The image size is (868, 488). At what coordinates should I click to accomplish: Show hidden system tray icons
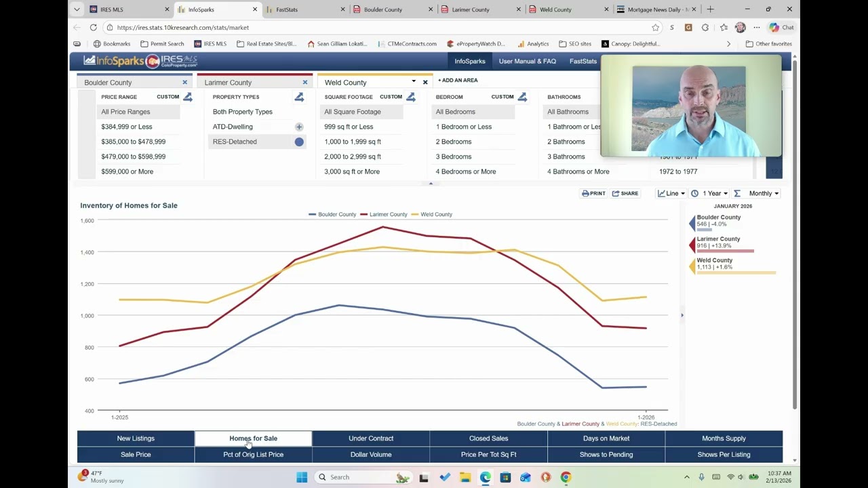point(686,477)
